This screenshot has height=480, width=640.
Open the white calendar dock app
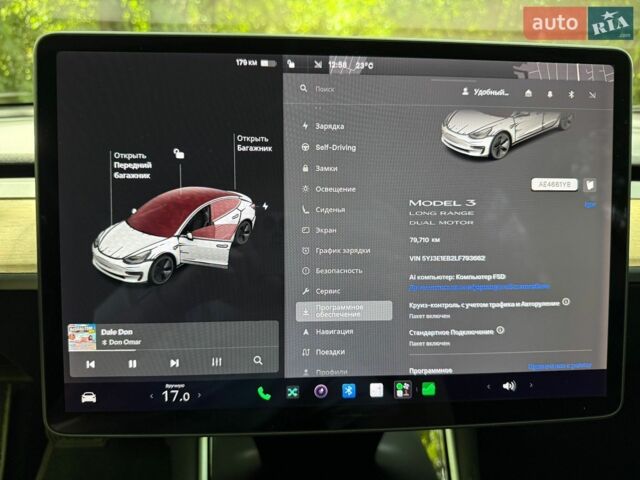(x=376, y=390)
